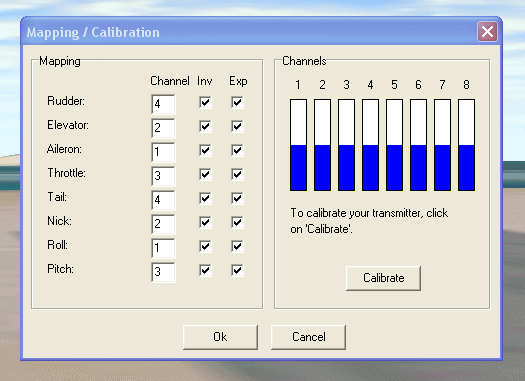The image size is (525, 381).
Task: Close the Mapping / Calibration dialog
Action: (x=487, y=32)
